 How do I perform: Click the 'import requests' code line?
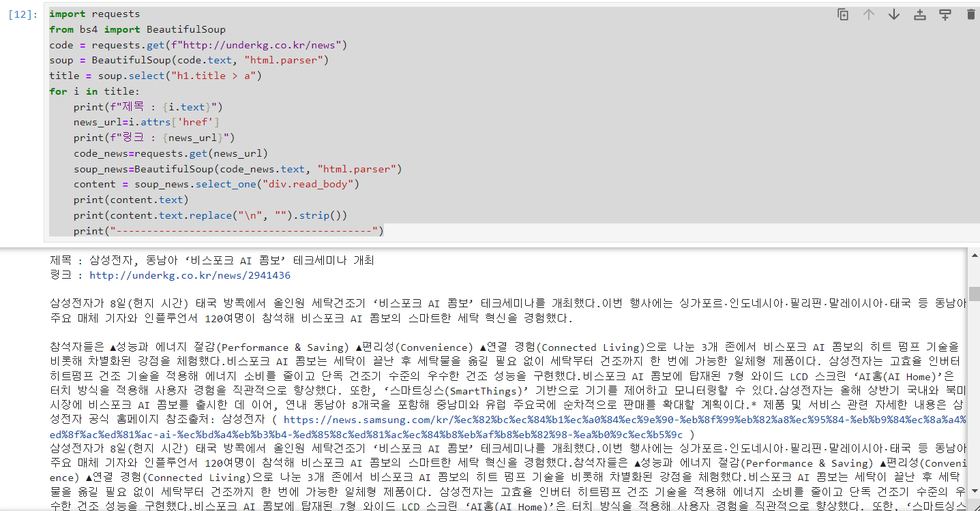pos(95,14)
